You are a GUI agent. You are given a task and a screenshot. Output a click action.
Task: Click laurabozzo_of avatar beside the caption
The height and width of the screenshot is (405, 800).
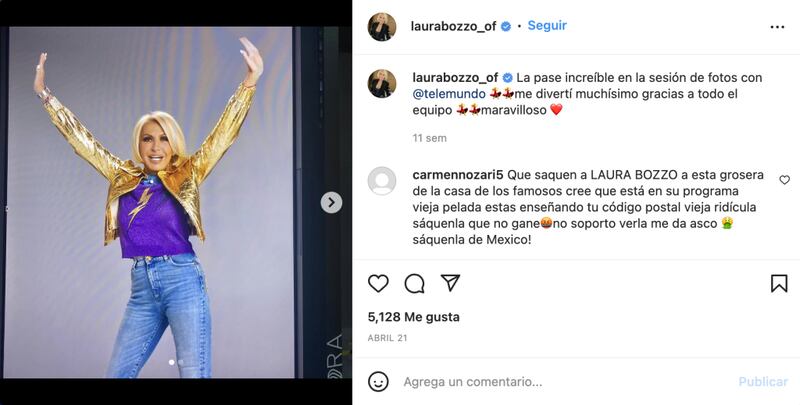pos(382,83)
